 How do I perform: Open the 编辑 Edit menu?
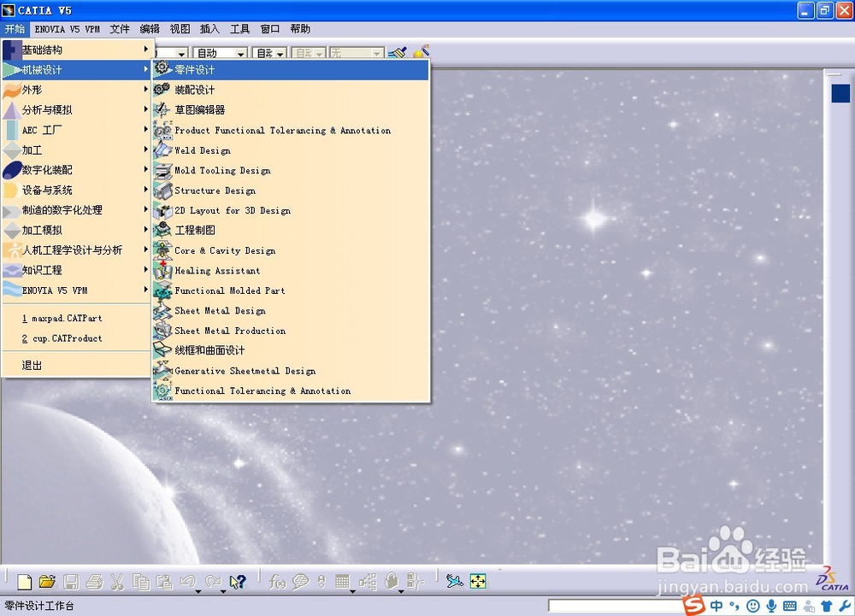coord(150,29)
